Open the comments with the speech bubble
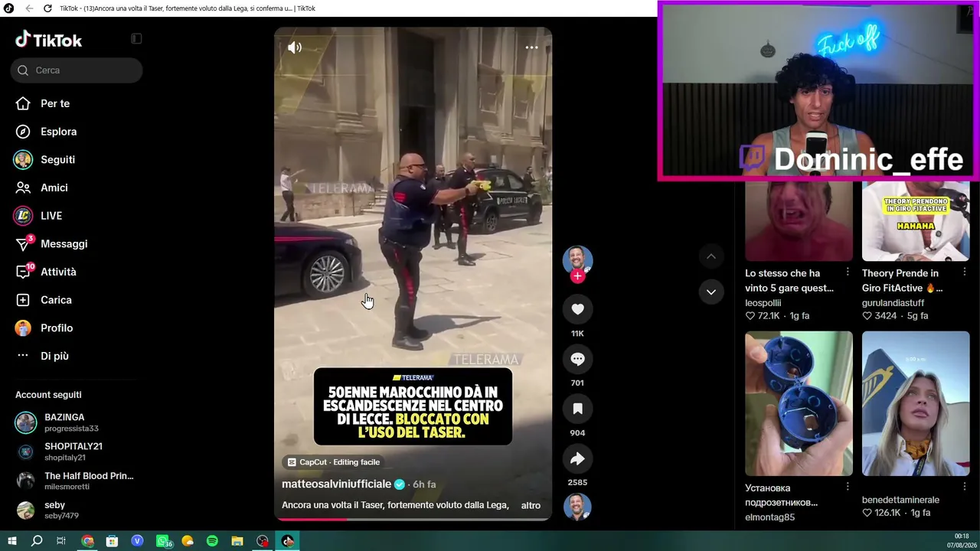Image resolution: width=980 pixels, height=551 pixels. (577, 359)
